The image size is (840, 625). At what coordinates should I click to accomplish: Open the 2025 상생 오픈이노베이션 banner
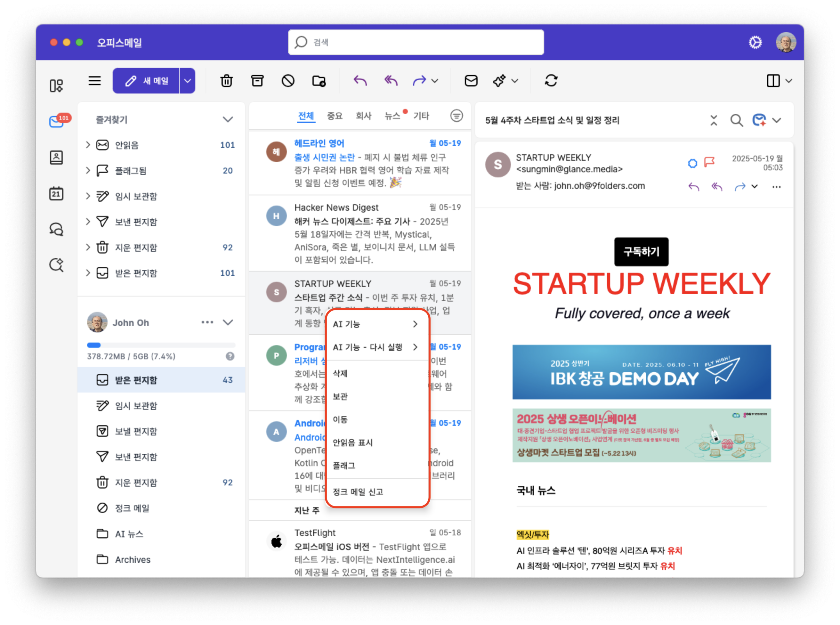(641, 435)
